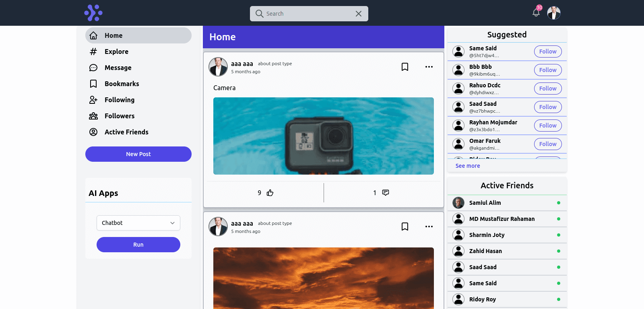Open Sharmin Joty active friend
The image size is (644, 309).
tap(507, 235)
